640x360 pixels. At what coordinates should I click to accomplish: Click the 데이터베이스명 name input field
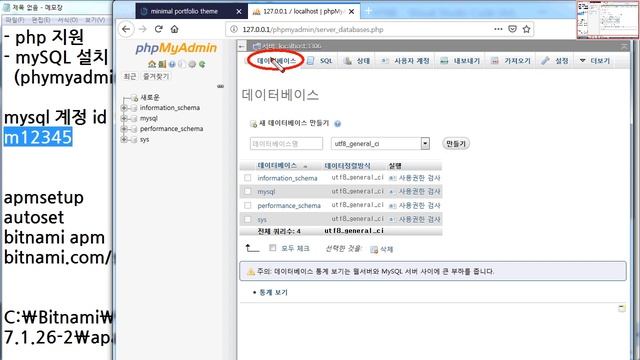(286, 144)
